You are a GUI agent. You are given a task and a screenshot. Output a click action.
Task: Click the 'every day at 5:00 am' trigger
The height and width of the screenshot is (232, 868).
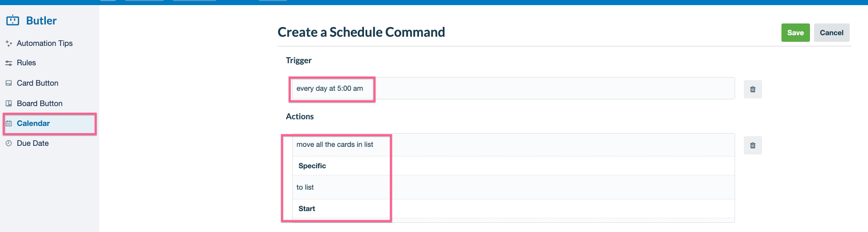330,88
